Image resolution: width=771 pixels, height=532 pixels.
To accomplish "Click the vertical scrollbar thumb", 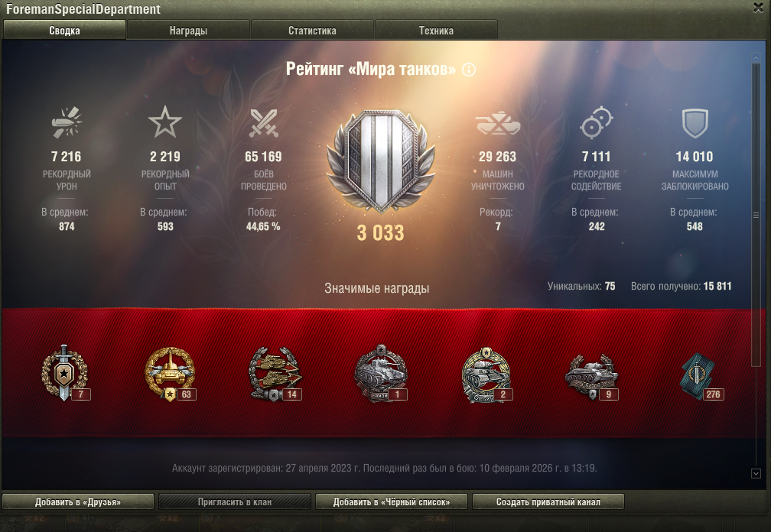I will [x=756, y=215].
